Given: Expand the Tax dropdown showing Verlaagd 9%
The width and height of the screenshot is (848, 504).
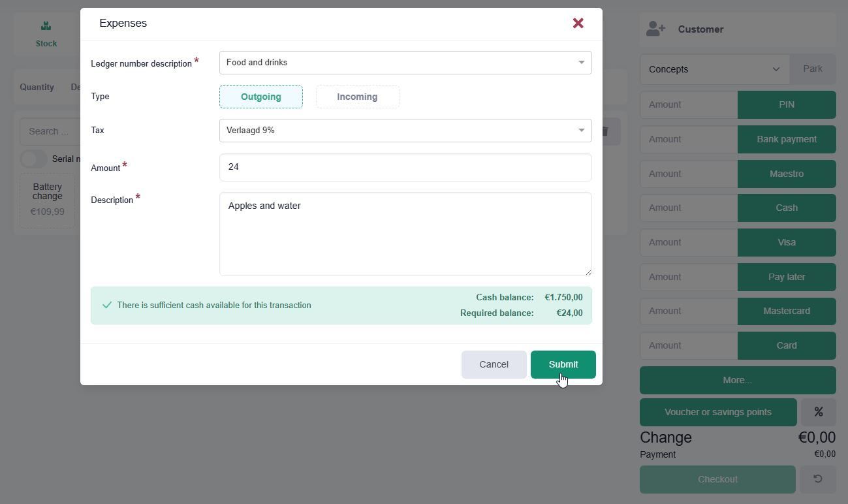Looking at the screenshot, I should pos(405,131).
